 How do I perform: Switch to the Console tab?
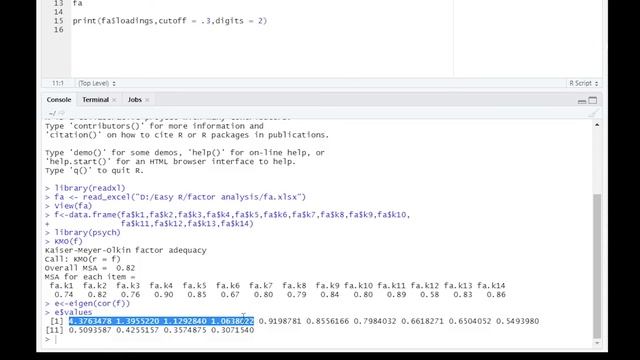(59, 100)
